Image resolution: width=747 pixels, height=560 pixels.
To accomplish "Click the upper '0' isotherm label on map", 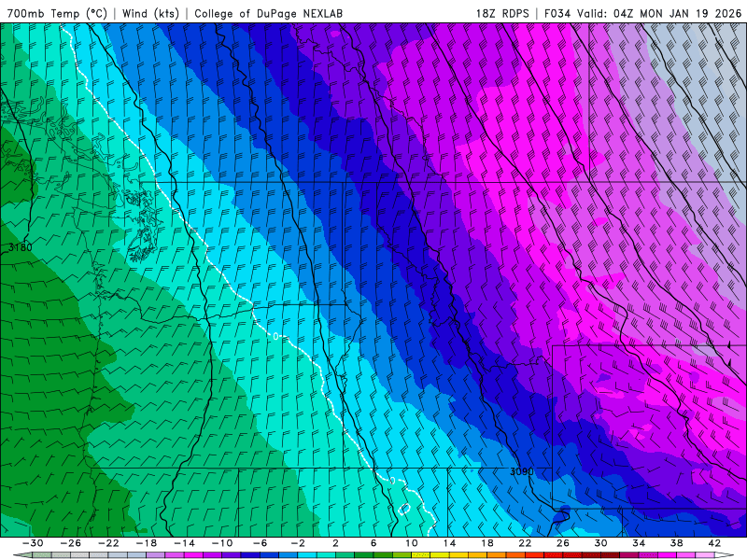I will 275,337.
